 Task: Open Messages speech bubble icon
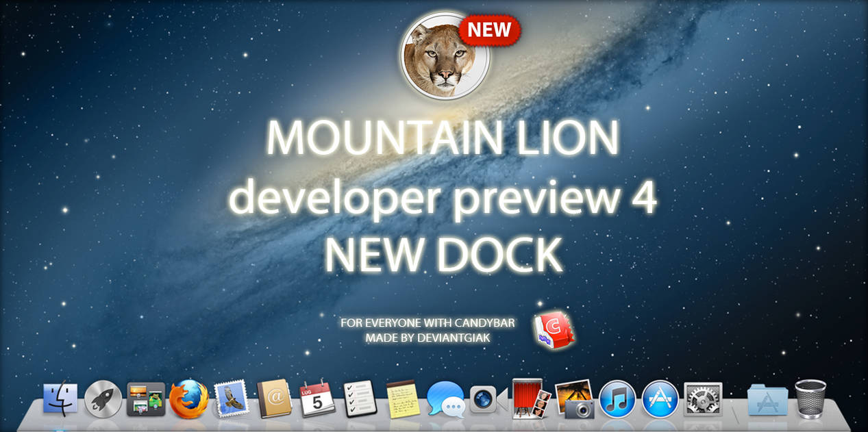coord(446,399)
